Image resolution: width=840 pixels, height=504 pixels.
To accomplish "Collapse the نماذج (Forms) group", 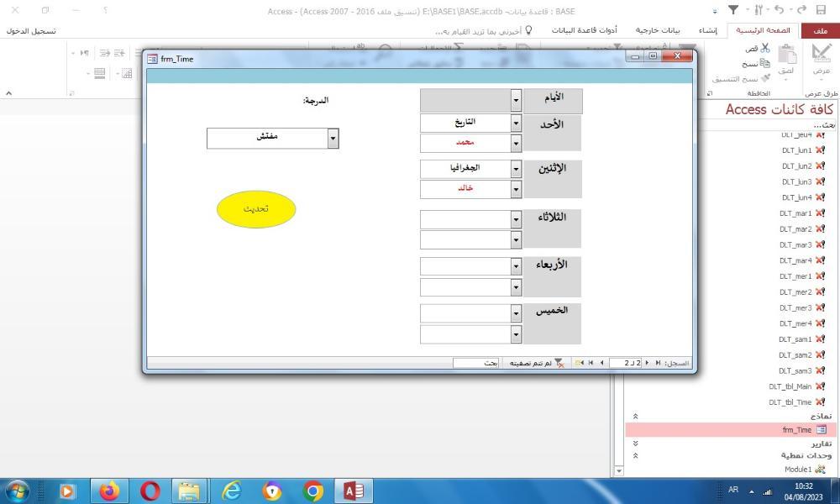I will click(x=635, y=416).
